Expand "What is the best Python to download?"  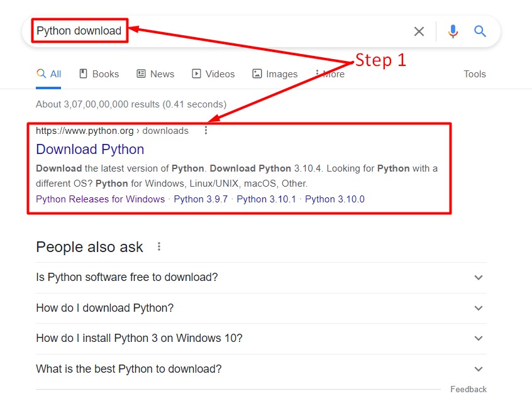(x=261, y=369)
